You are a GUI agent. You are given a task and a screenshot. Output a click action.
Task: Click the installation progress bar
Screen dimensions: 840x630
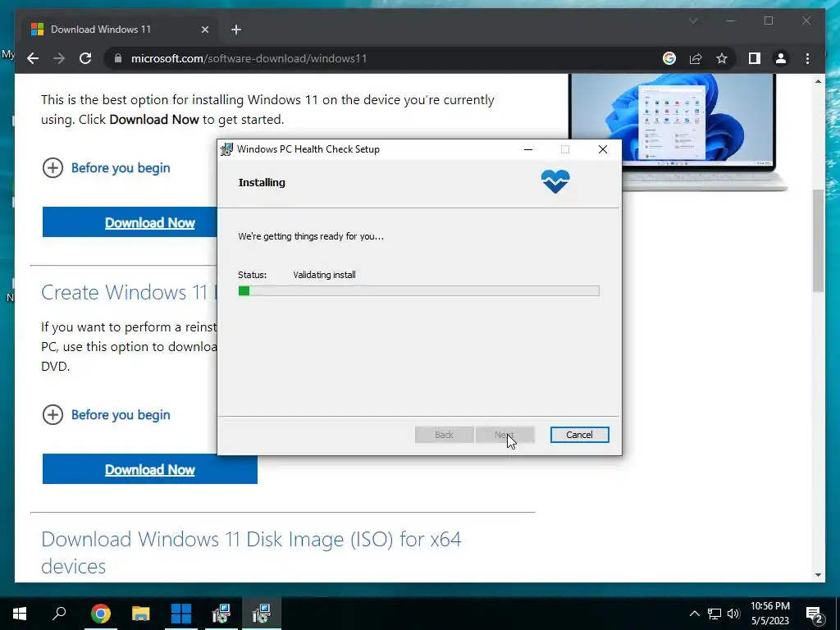419,291
